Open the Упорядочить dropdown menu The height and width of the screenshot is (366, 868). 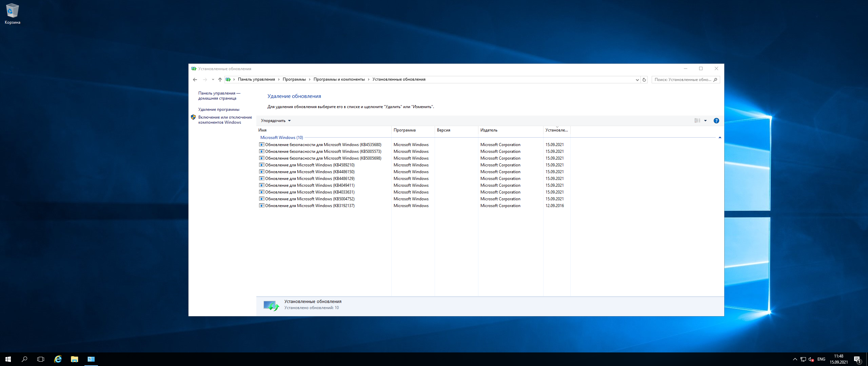[276, 121]
